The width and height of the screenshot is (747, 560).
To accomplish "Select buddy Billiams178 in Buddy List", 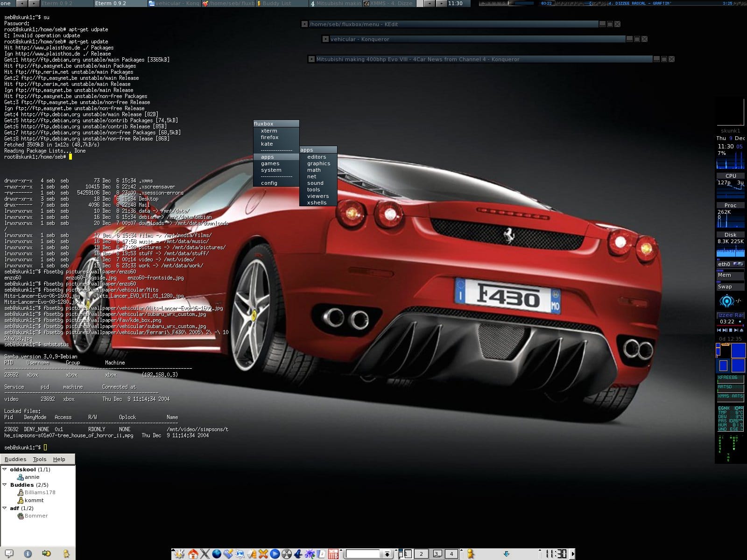I will coord(36,492).
